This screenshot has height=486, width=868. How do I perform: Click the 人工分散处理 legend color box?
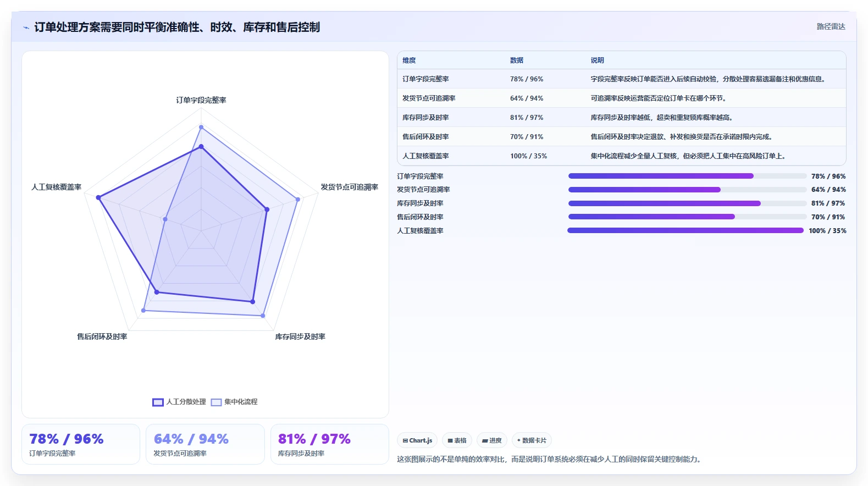coord(158,402)
